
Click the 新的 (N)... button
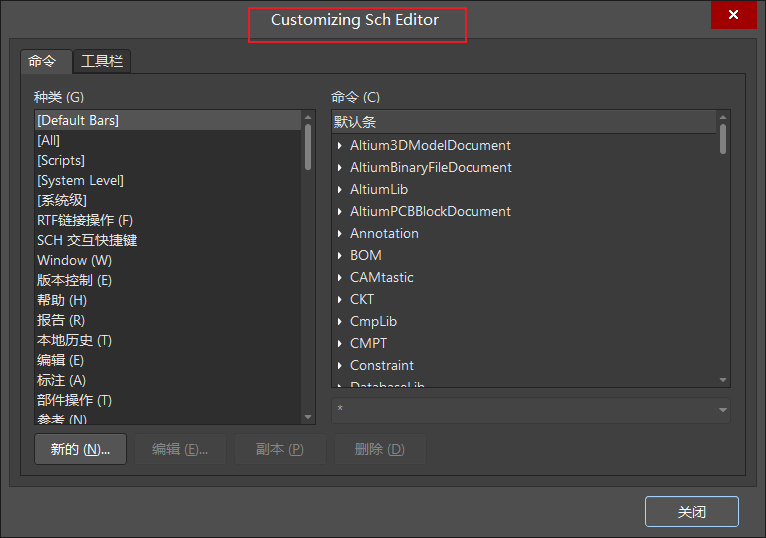(x=80, y=449)
